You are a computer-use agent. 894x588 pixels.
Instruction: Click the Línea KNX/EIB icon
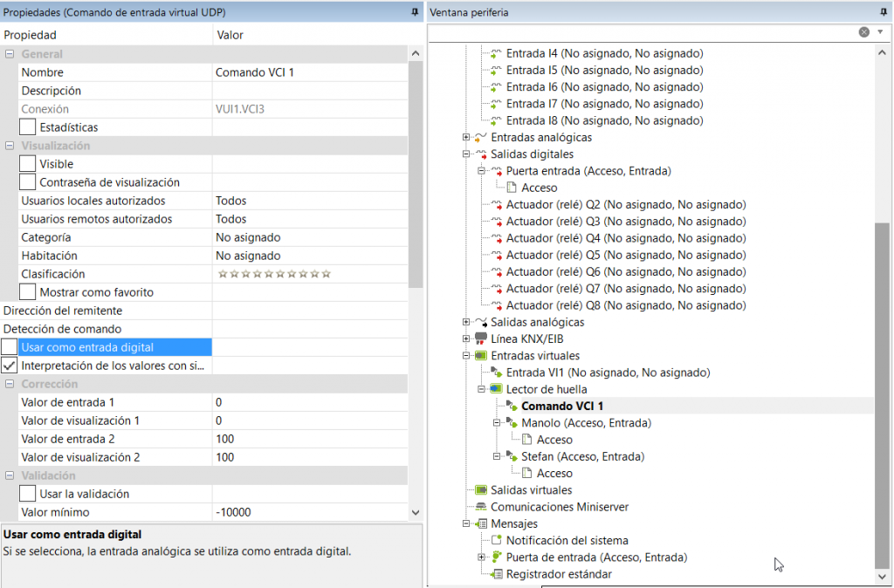481,338
